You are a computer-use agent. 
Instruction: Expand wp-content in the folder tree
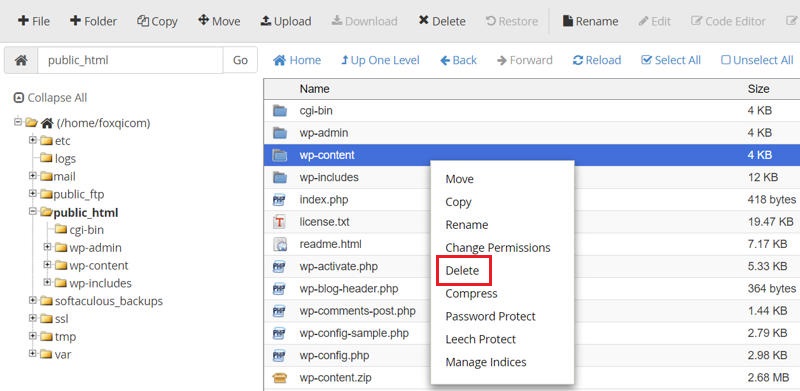[x=47, y=265]
